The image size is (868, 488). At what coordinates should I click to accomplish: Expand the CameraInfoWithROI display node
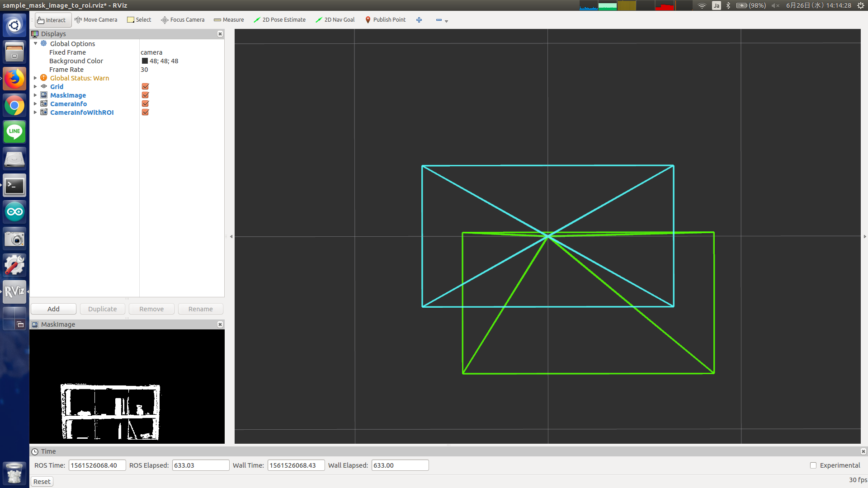pos(35,113)
